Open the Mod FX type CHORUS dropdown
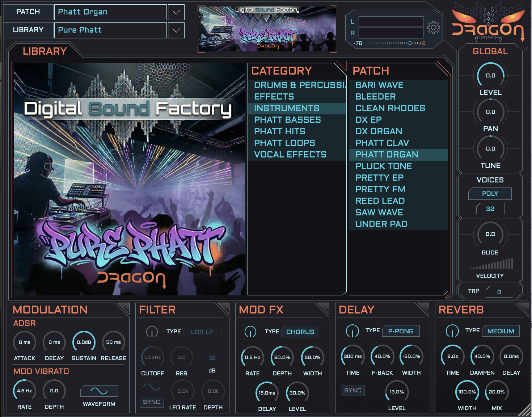Viewport: 532px width, 417px height. 300,332
